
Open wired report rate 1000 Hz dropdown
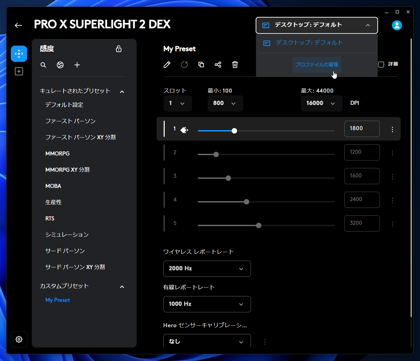pyautogui.click(x=207, y=304)
